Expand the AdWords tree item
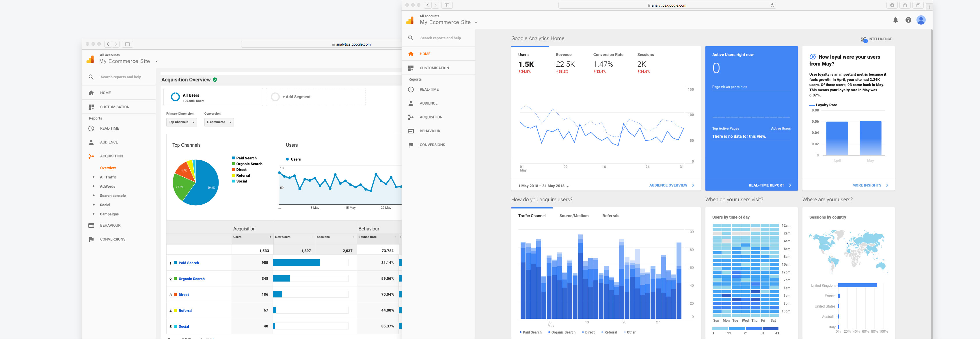The image size is (980, 339). (94, 186)
